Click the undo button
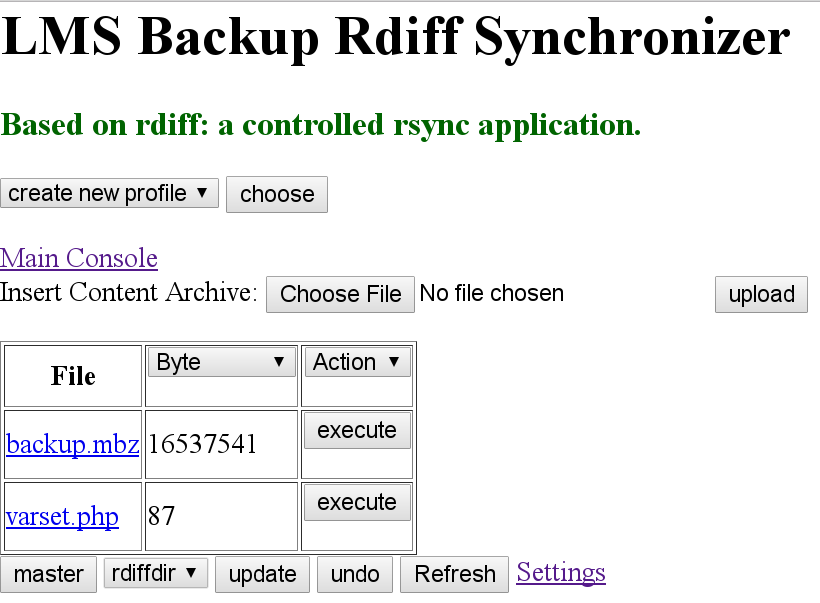820x603 pixels. (355, 574)
